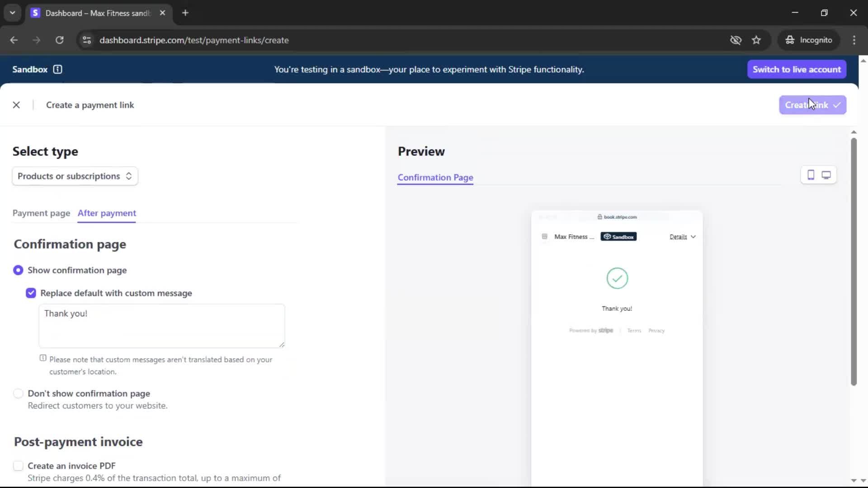The height and width of the screenshot is (488, 868).
Task: Open site information icon in address bar
Action: point(86,40)
